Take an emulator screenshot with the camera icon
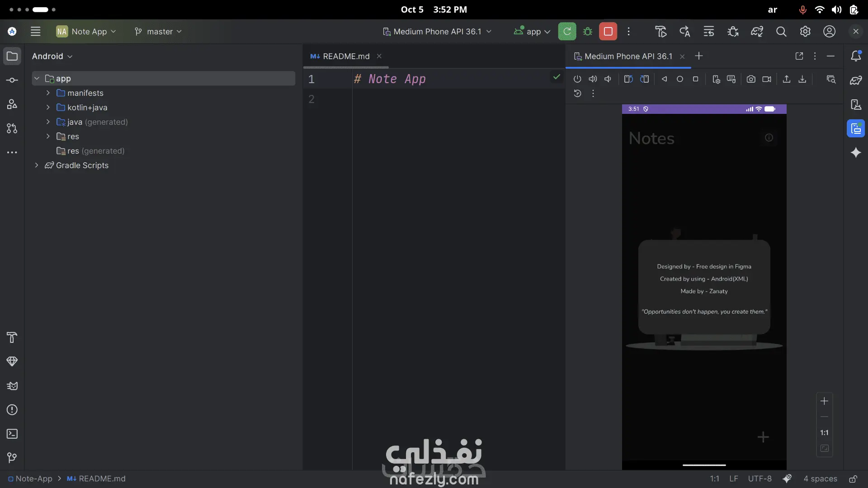Screen dimensions: 868x488 (x=751, y=79)
